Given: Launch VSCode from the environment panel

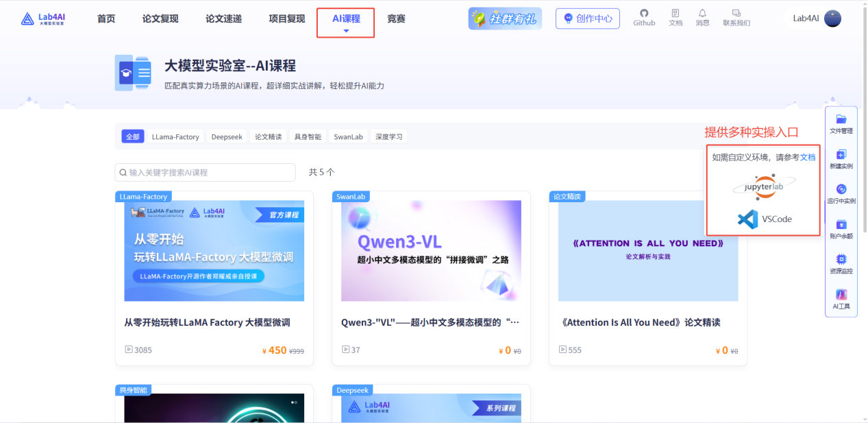Looking at the screenshot, I should (x=762, y=219).
